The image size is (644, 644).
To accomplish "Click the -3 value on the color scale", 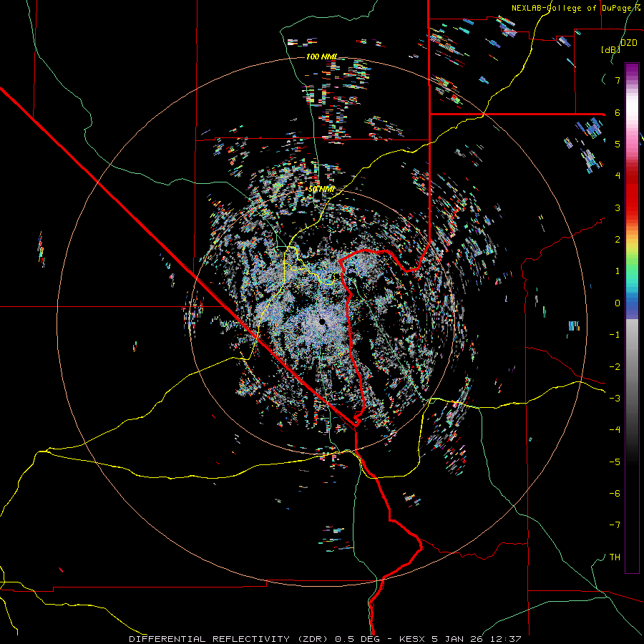I will (x=615, y=399).
